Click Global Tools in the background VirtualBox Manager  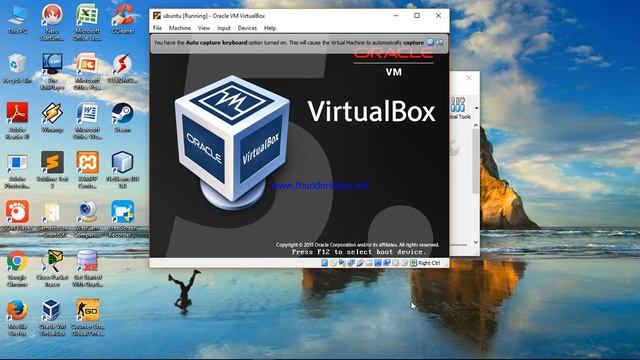click(460, 108)
